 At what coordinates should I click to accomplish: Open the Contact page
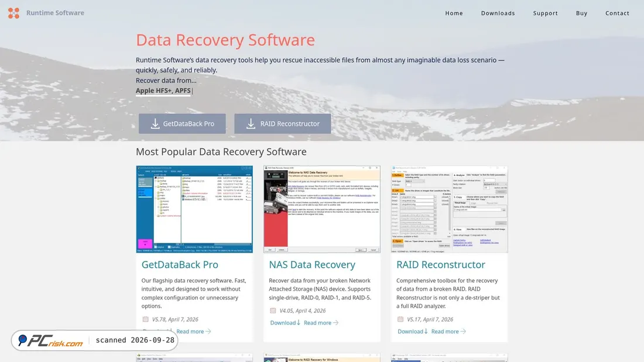click(x=617, y=13)
